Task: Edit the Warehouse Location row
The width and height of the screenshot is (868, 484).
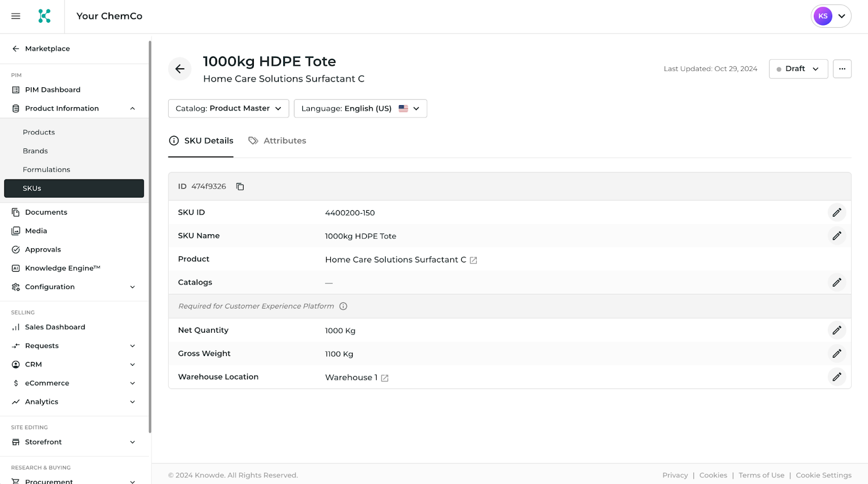Action: [837, 377]
